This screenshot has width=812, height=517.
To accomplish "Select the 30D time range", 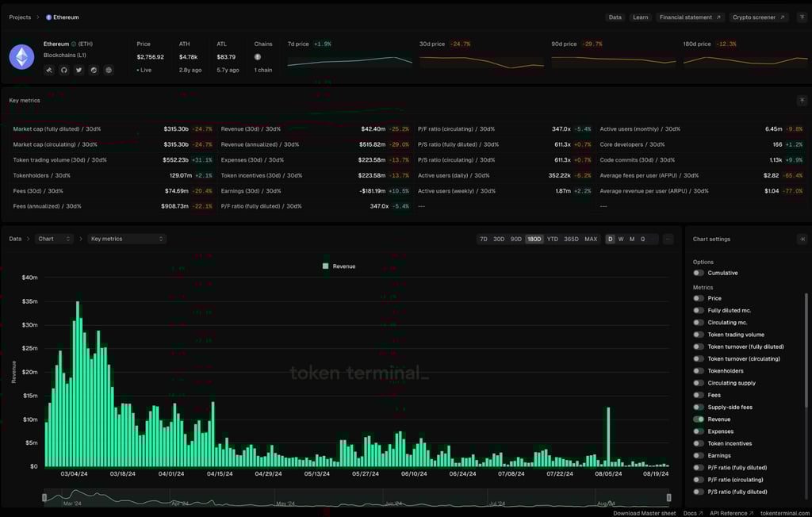I will pos(499,239).
